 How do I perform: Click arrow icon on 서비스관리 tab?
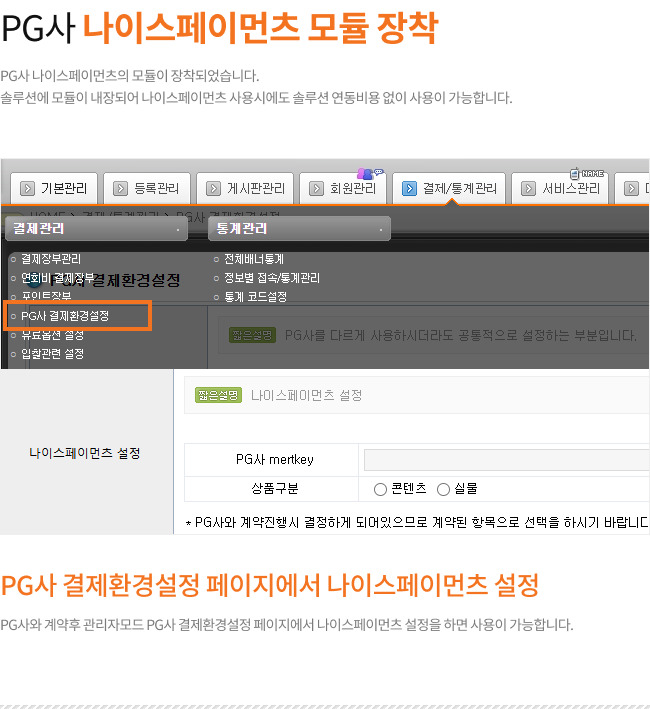click(x=528, y=188)
